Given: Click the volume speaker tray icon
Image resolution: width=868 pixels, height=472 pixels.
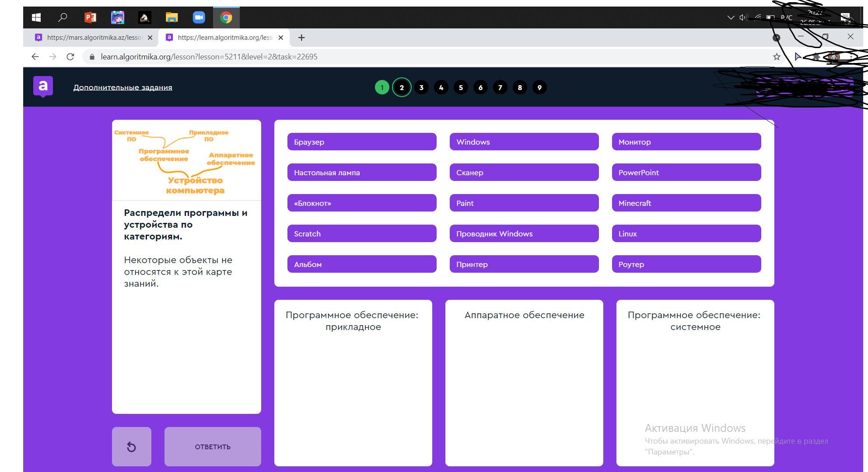Looking at the screenshot, I should tap(743, 17).
